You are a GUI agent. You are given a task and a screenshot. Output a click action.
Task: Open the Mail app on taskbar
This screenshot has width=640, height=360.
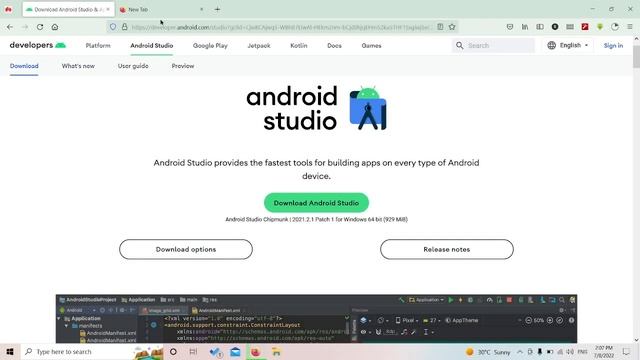[236, 351]
